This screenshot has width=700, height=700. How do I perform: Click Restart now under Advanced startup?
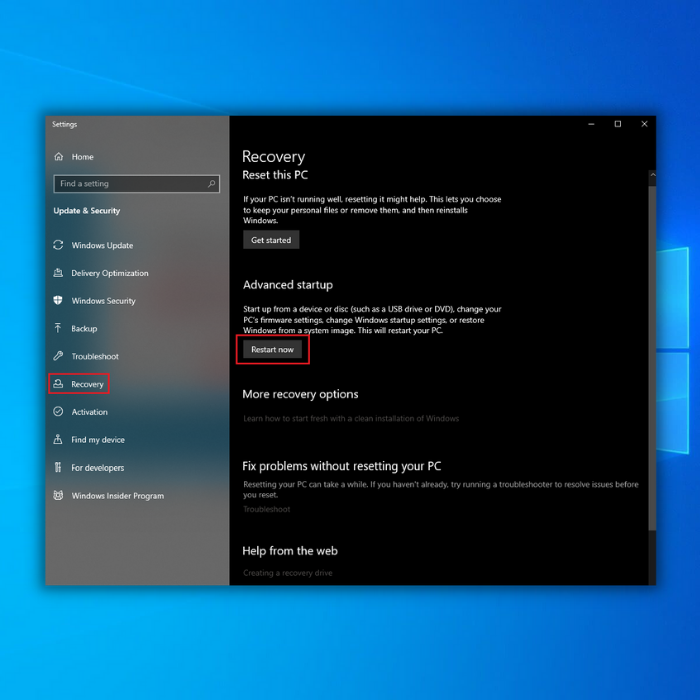[x=272, y=350]
